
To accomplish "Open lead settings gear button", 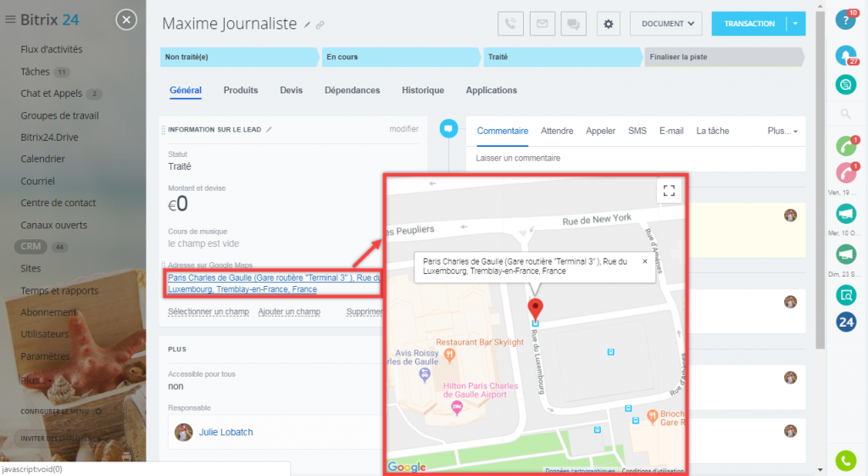I will 609,24.
